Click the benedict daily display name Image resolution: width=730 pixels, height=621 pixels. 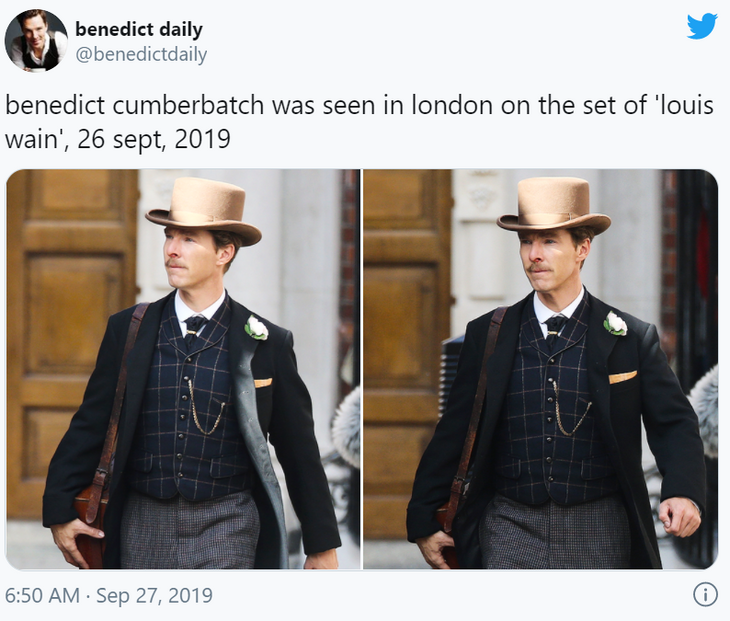point(139,29)
